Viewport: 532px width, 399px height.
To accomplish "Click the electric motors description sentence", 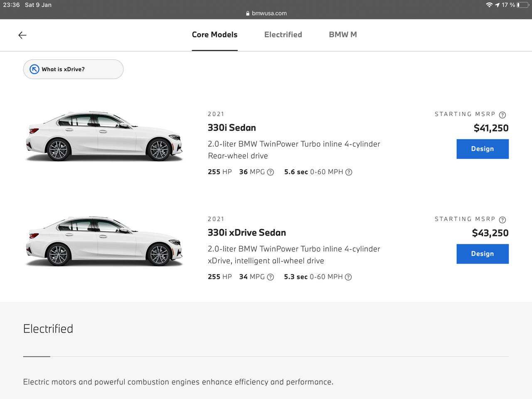I will point(178,382).
